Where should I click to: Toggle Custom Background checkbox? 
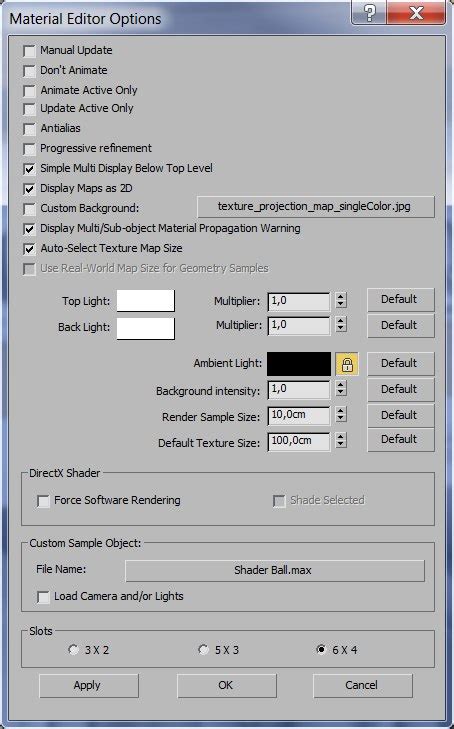29,209
